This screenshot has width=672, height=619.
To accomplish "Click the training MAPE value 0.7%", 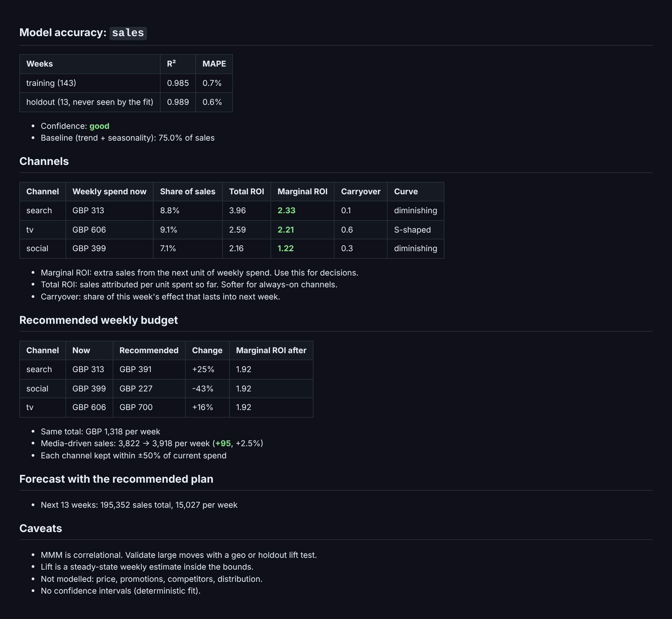I will coord(212,83).
